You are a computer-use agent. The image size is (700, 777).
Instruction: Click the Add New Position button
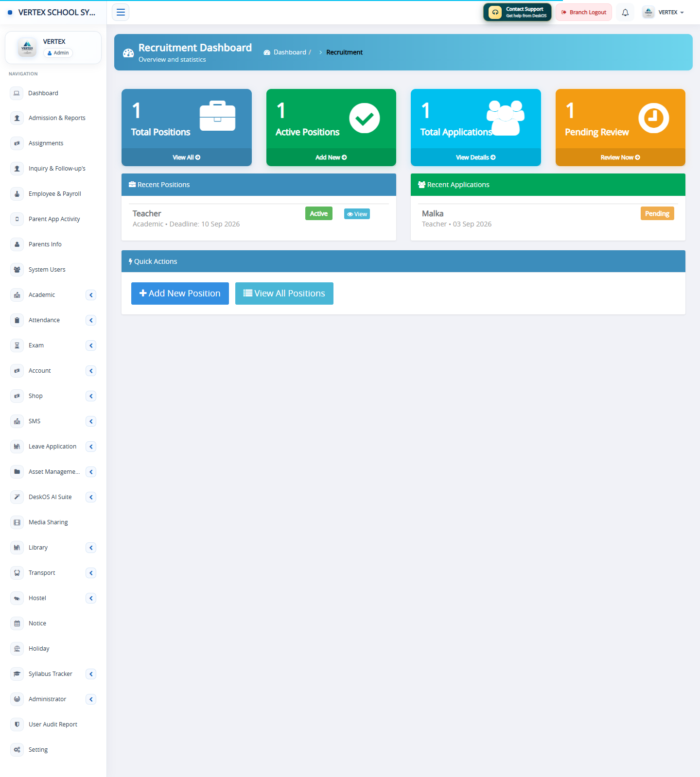pyautogui.click(x=180, y=294)
